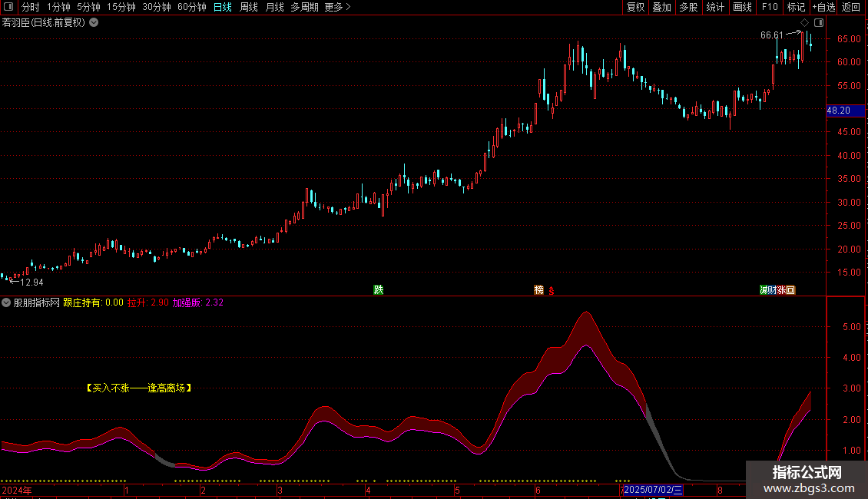Click the red 涨 event marker
Image resolution: width=868 pixels, height=499 pixels.
tap(782, 290)
